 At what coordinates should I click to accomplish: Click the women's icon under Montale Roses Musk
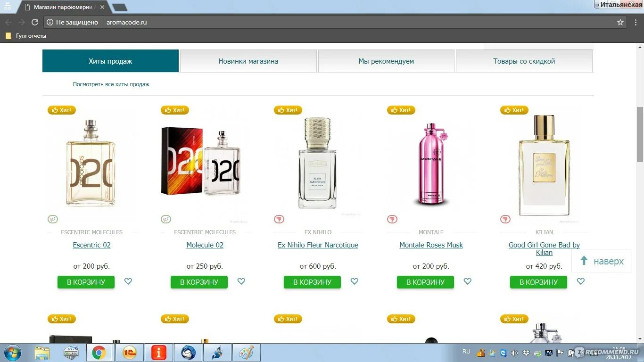coord(392,219)
